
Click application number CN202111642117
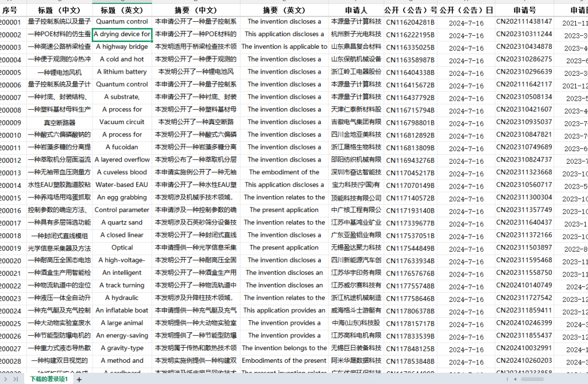(x=524, y=85)
